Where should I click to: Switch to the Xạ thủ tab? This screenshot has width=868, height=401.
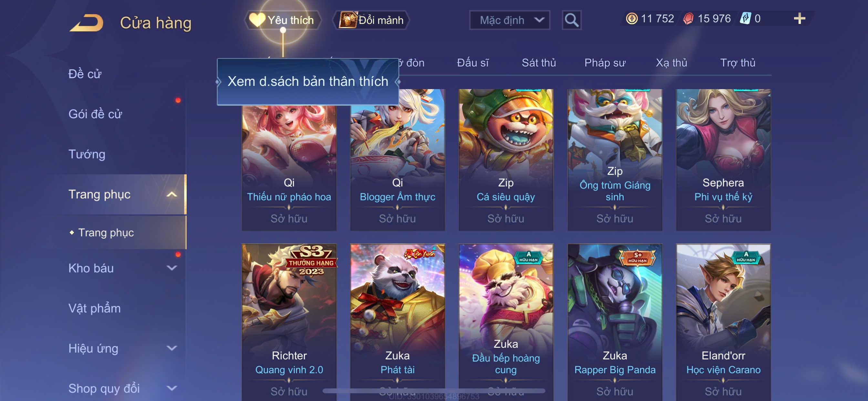671,63
